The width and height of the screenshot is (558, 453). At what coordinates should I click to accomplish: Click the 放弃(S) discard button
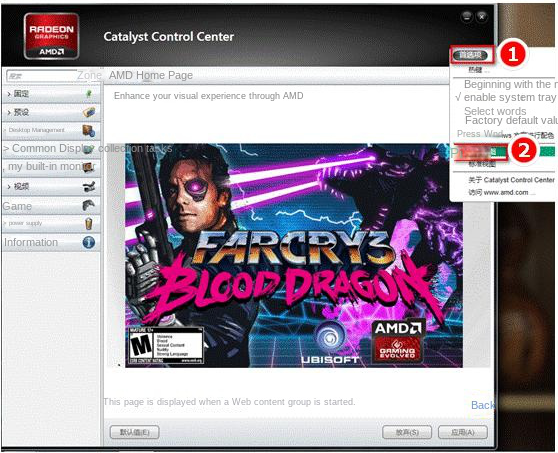point(407,432)
